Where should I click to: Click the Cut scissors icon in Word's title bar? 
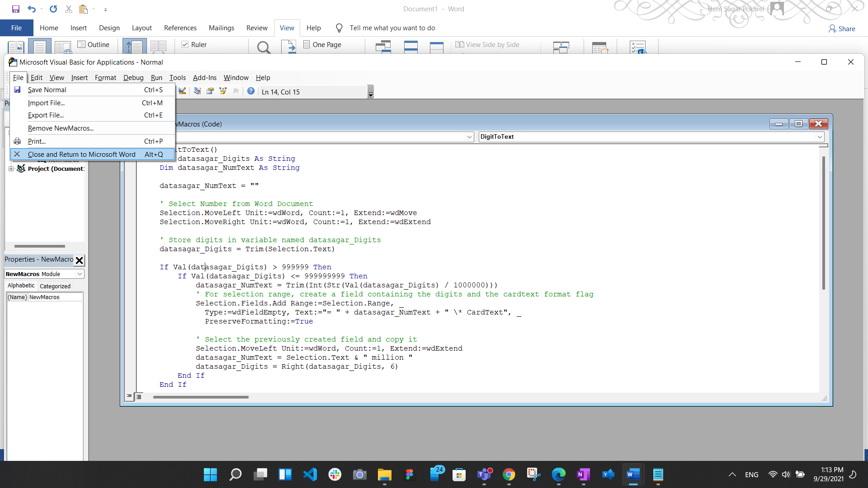click(x=69, y=9)
